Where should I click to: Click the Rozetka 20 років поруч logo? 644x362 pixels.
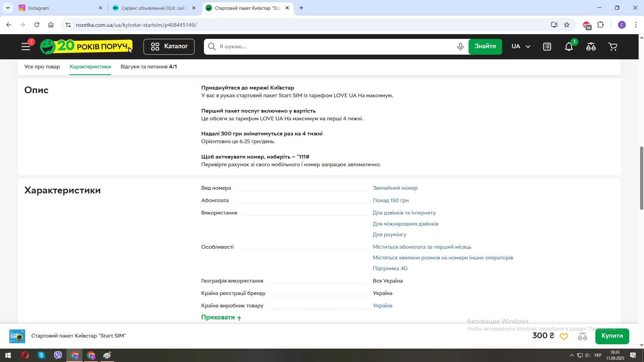[86, 46]
